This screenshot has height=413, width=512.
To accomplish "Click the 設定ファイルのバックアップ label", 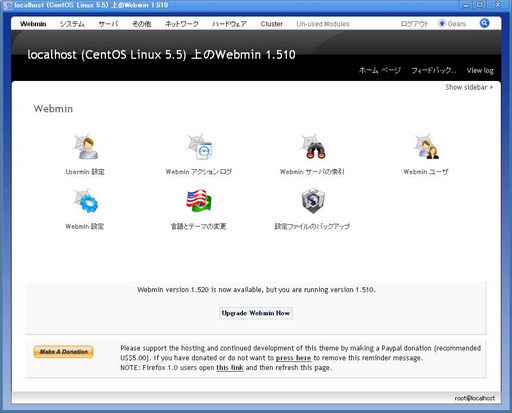I will [x=312, y=227].
